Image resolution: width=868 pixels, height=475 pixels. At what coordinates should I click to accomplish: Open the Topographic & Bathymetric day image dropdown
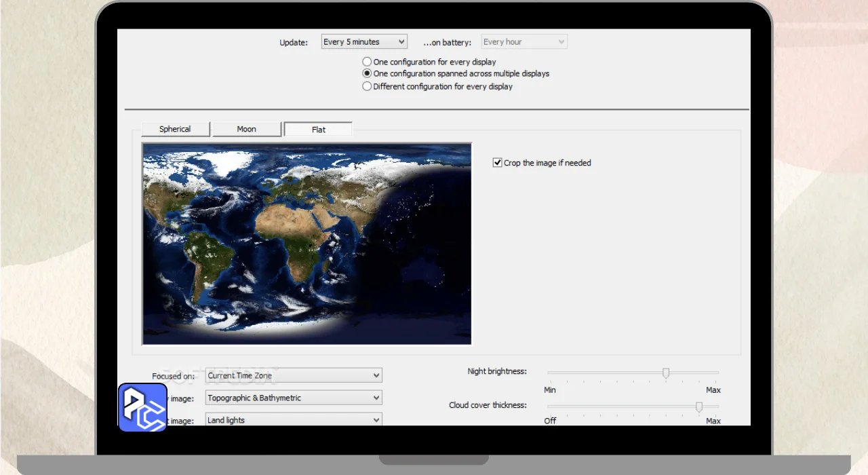pos(294,398)
